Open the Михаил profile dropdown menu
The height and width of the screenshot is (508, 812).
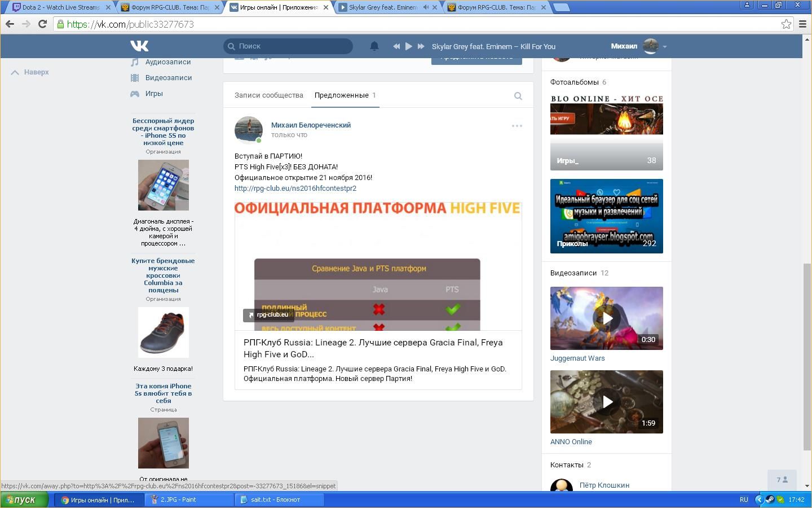(638, 46)
